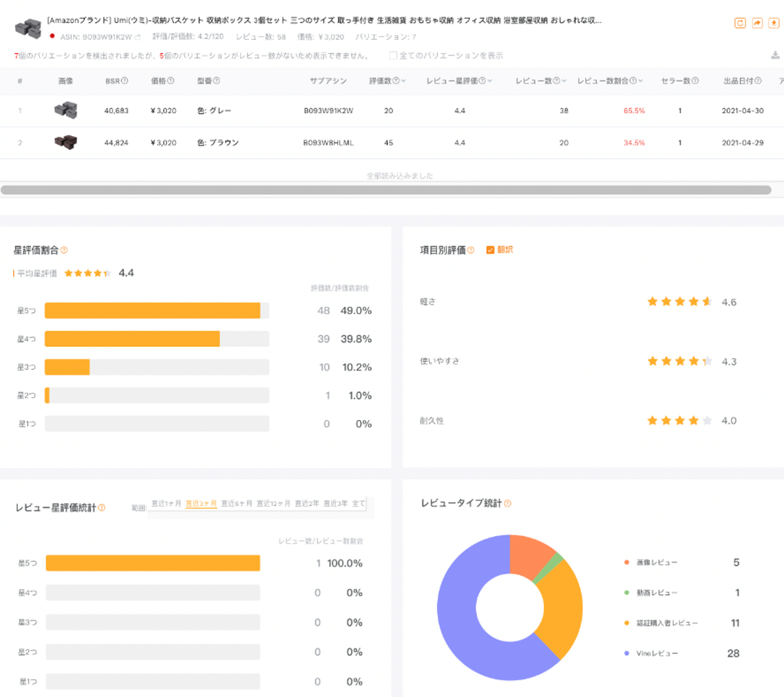Click the 使いやすさ rating value 4.3
Screen dimensions: 784x697
click(x=729, y=361)
